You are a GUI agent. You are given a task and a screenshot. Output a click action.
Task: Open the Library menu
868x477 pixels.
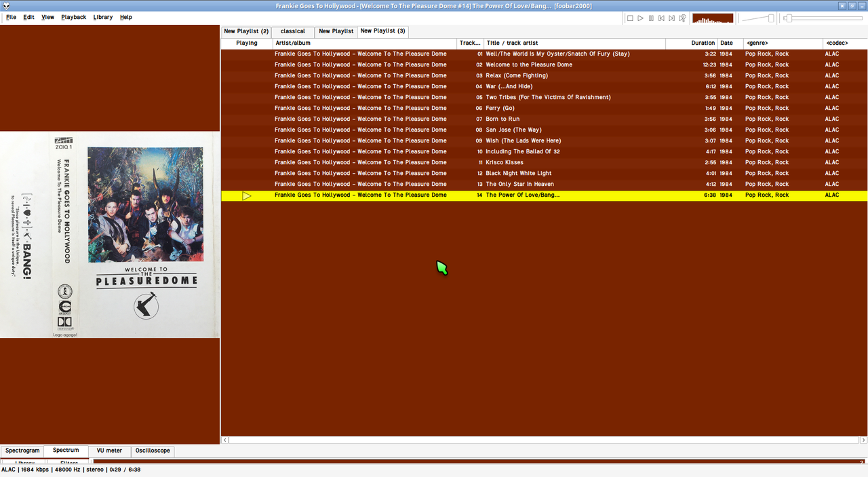pyautogui.click(x=103, y=17)
